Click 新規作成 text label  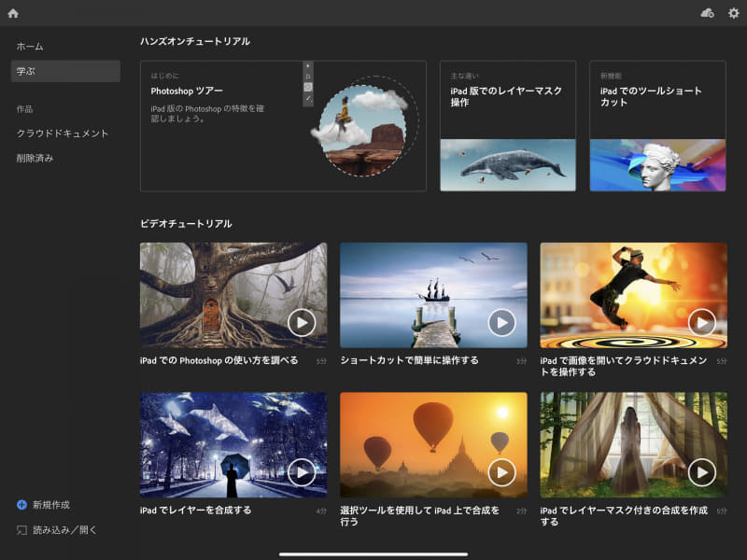point(51,505)
